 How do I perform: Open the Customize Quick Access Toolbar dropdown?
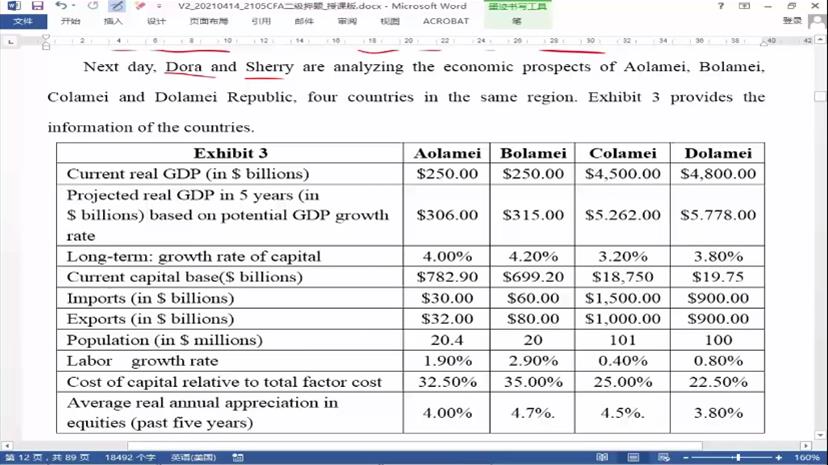pos(159,6)
